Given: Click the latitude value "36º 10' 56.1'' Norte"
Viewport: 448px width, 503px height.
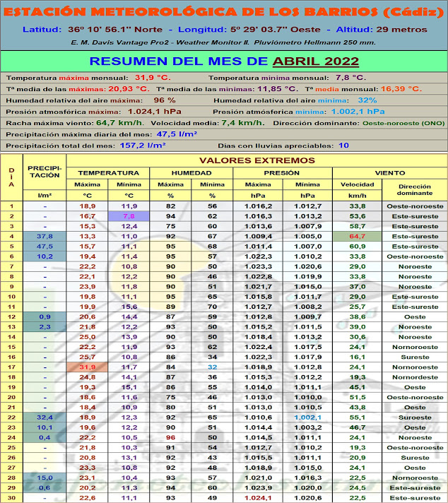Looking at the screenshot, I should click(x=115, y=30).
